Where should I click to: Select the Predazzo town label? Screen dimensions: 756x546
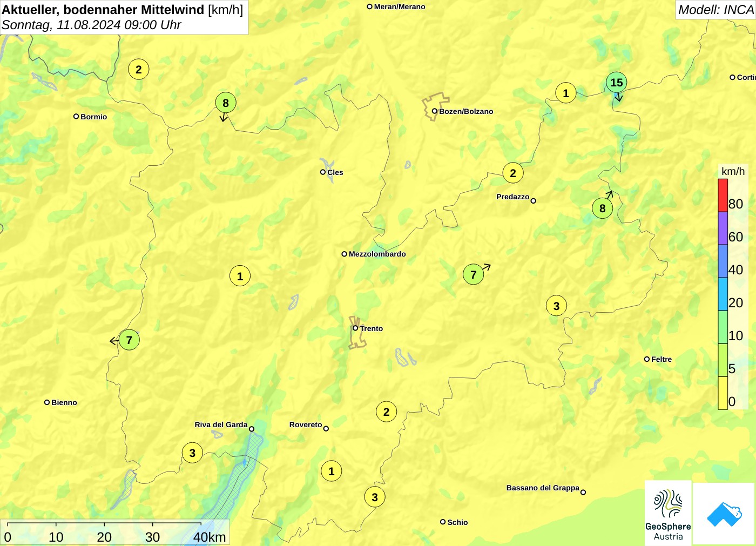(513, 197)
